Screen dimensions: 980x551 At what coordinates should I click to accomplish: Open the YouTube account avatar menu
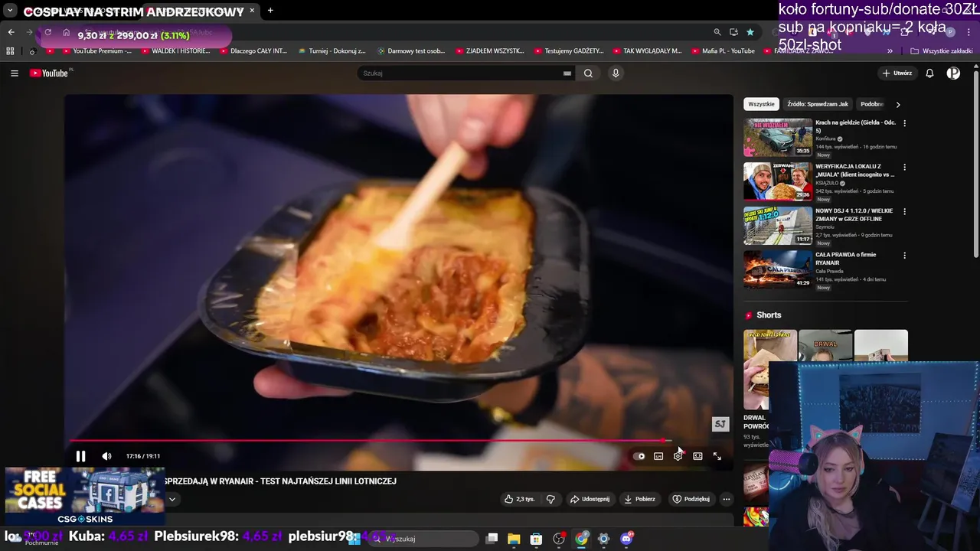pyautogui.click(x=953, y=73)
